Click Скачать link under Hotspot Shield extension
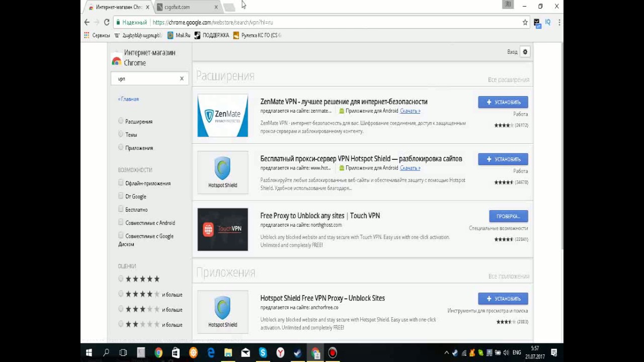This screenshot has height=362, width=644. 410,168
